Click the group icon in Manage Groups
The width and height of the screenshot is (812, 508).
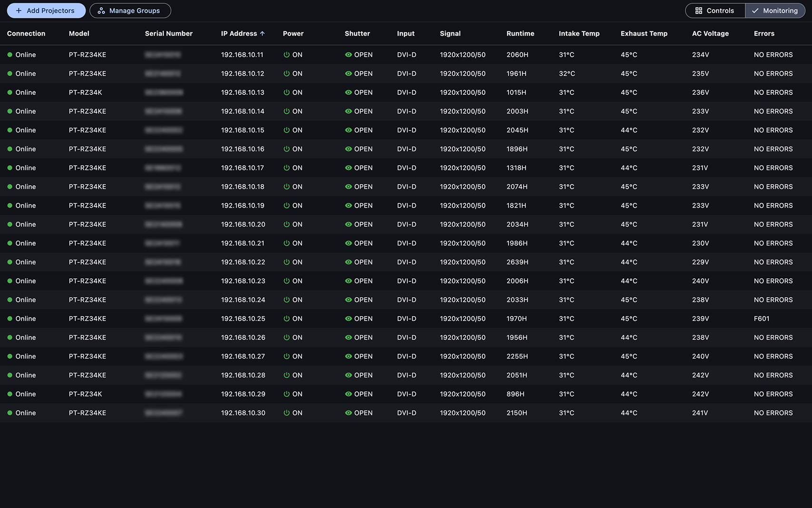coord(101,10)
